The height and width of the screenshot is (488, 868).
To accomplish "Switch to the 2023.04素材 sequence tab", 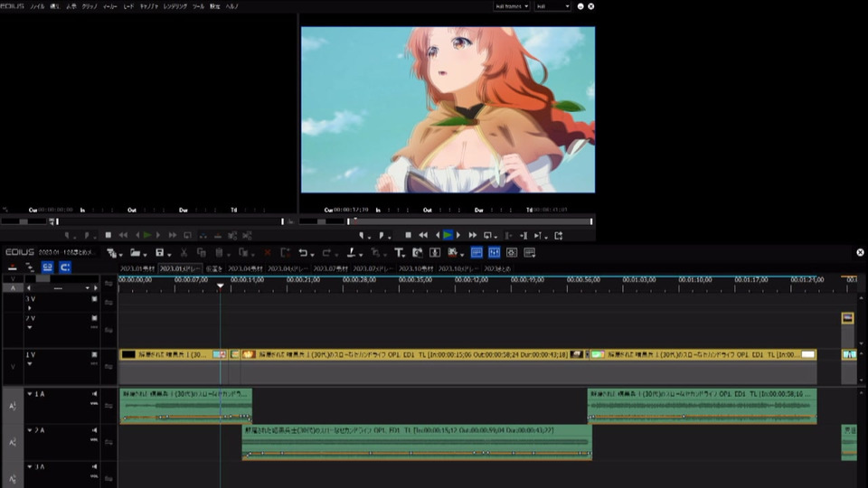I will [x=245, y=269].
